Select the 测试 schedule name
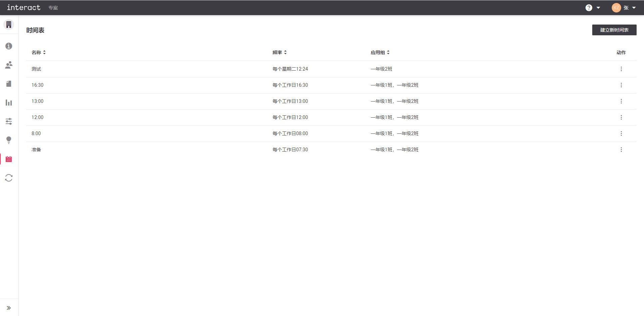Image resolution: width=644 pixels, height=316 pixels. [x=36, y=69]
